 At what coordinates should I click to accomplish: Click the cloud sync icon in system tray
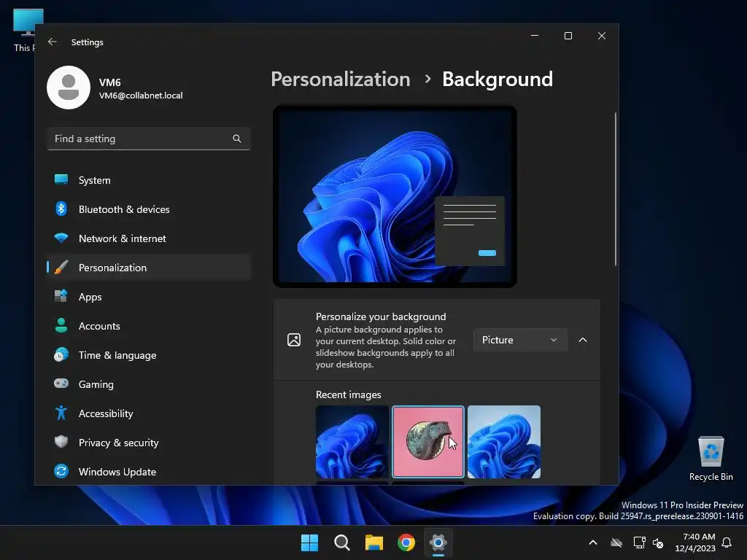pos(616,542)
